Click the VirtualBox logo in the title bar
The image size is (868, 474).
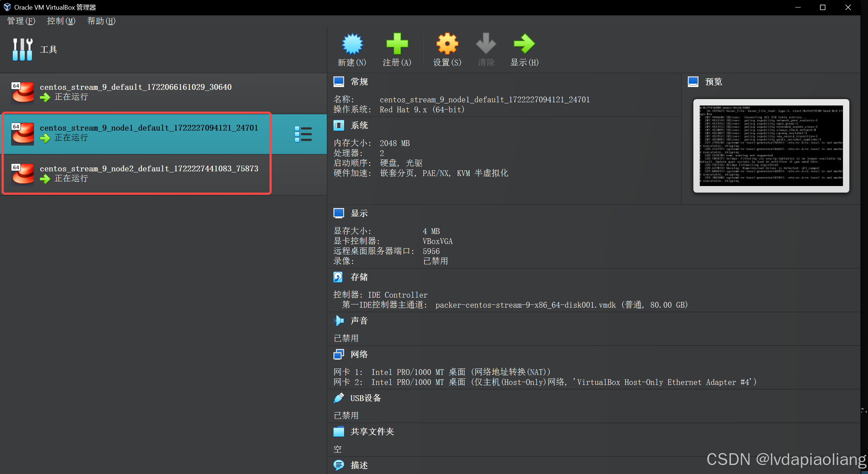pos(7,7)
